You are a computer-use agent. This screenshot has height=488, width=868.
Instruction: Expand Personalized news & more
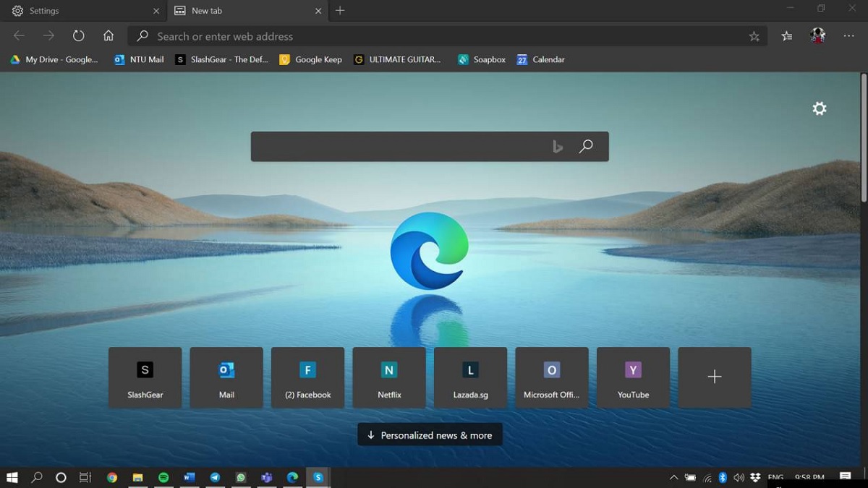tap(430, 435)
